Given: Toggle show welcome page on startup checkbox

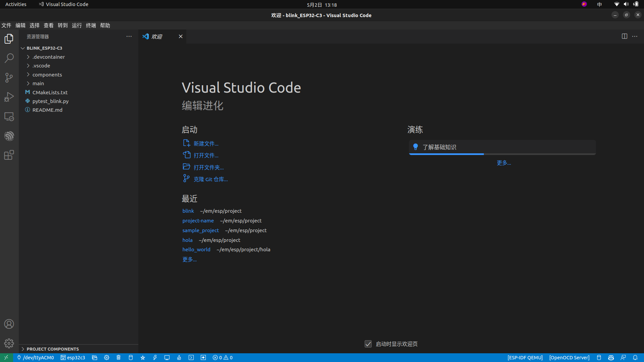Looking at the screenshot, I should 368,344.
